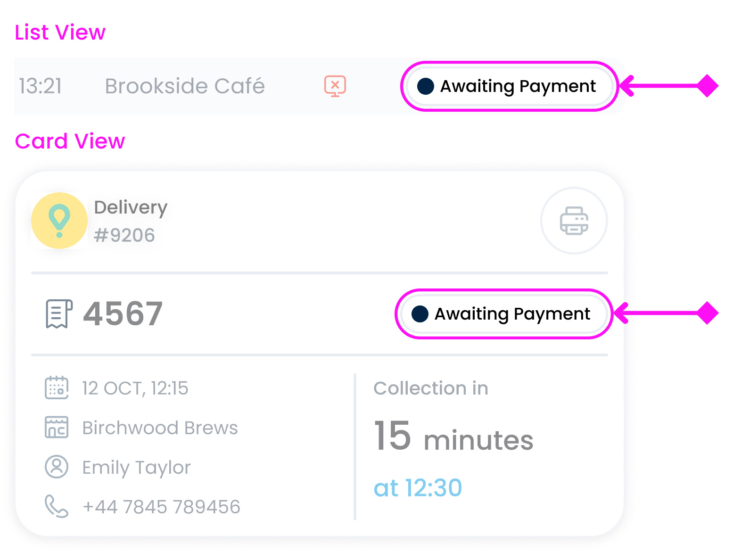
Task: Select the calendar icon beside 12 OCT
Action: point(57,388)
